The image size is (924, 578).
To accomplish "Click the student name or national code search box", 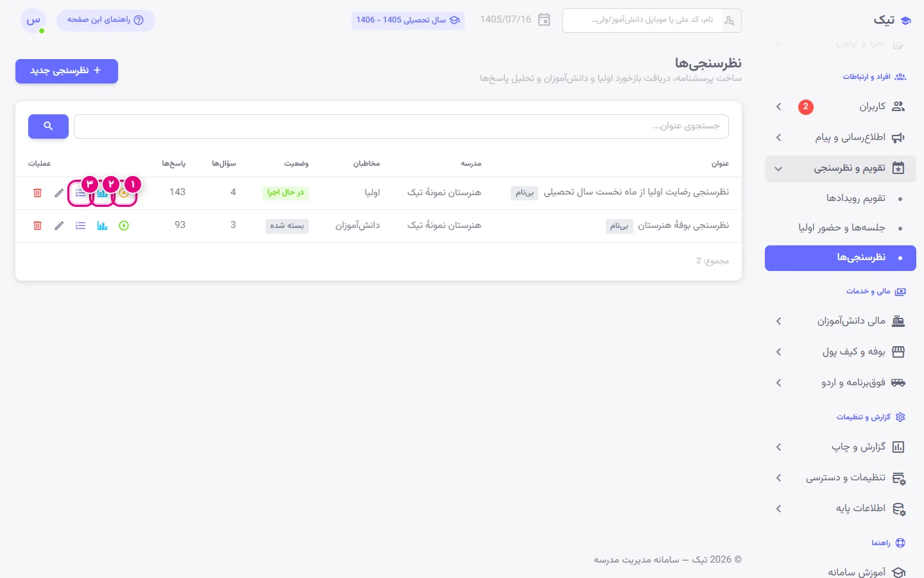I will pyautogui.click(x=652, y=21).
